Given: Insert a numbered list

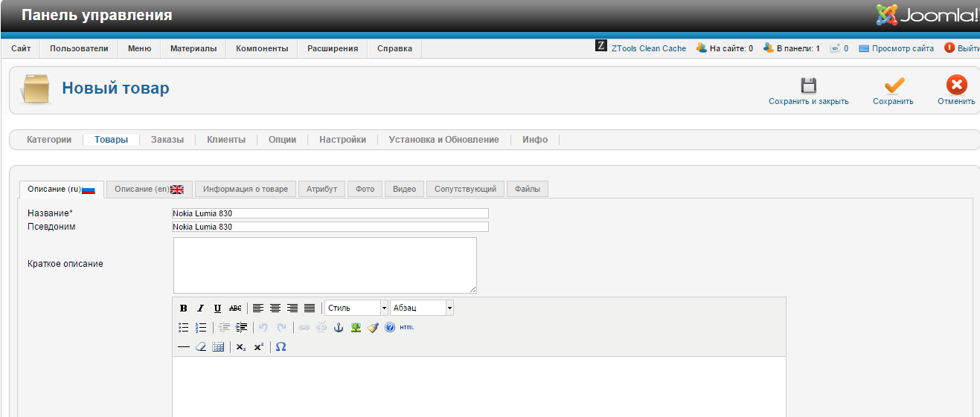Looking at the screenshot, I should (201, 327).
